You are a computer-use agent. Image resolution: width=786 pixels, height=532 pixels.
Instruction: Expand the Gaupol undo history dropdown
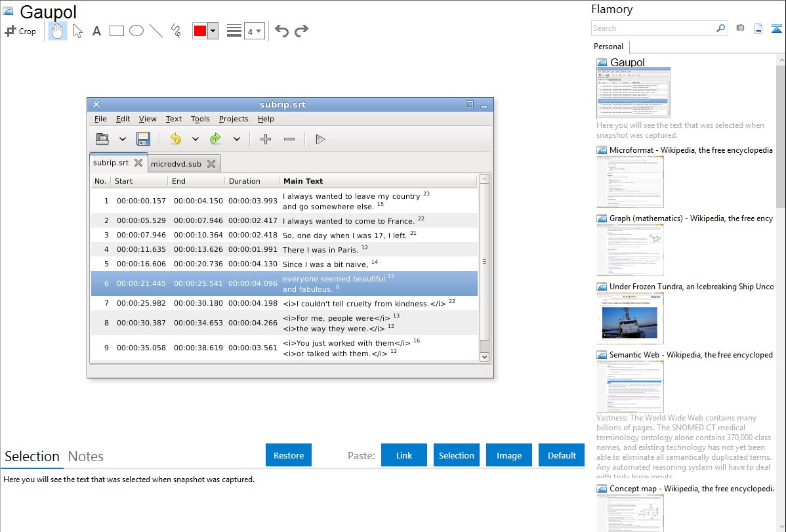pos(196,139)
